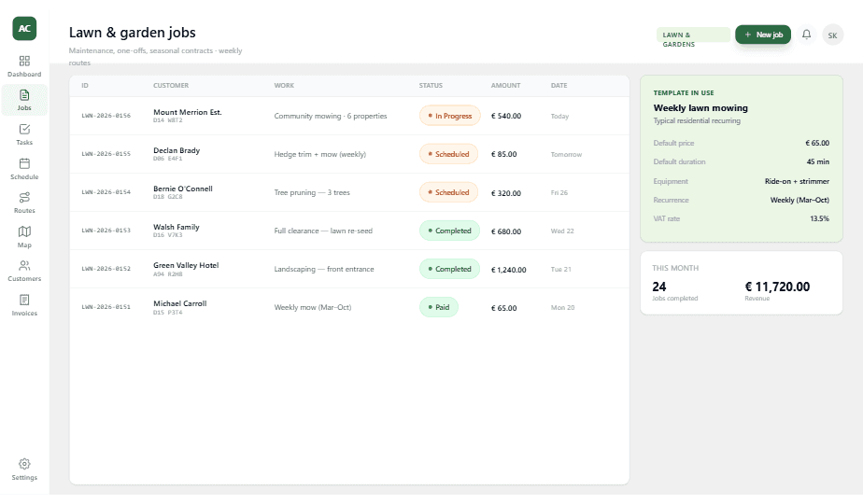Select customer Green Valley Hotel

click(186, 265)
